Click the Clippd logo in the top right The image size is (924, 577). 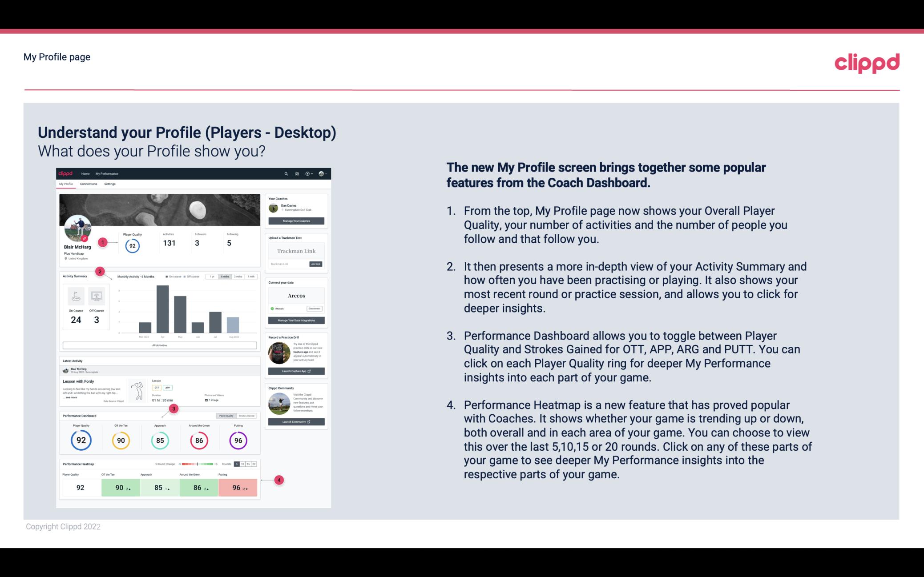[x=867, y=63]
